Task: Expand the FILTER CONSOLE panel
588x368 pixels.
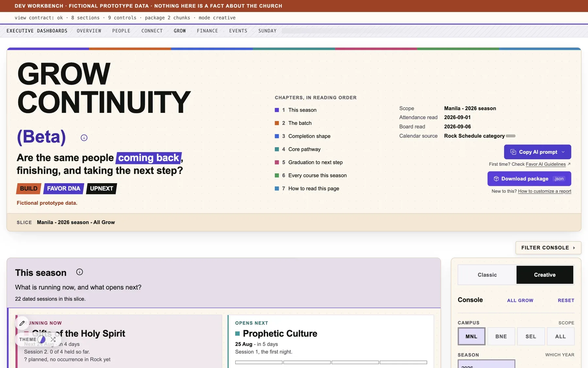Action: coord(548,248)
